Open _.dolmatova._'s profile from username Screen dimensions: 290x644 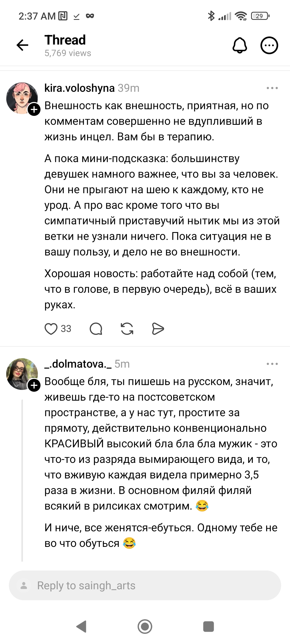coord(78,364)
